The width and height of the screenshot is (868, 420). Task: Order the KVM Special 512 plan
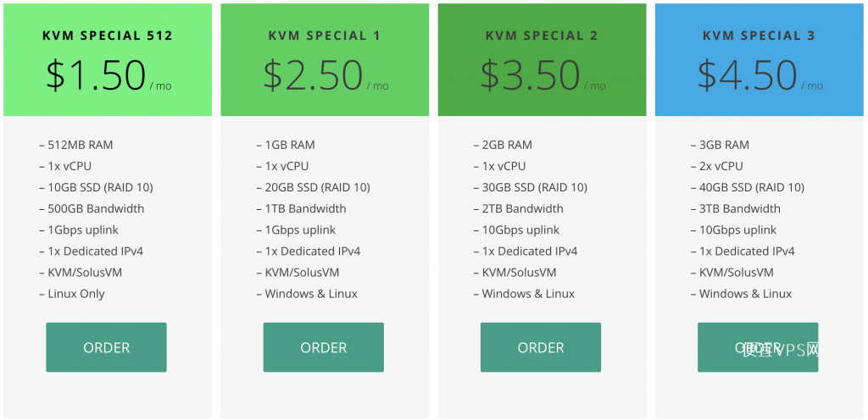pos(106,347)
